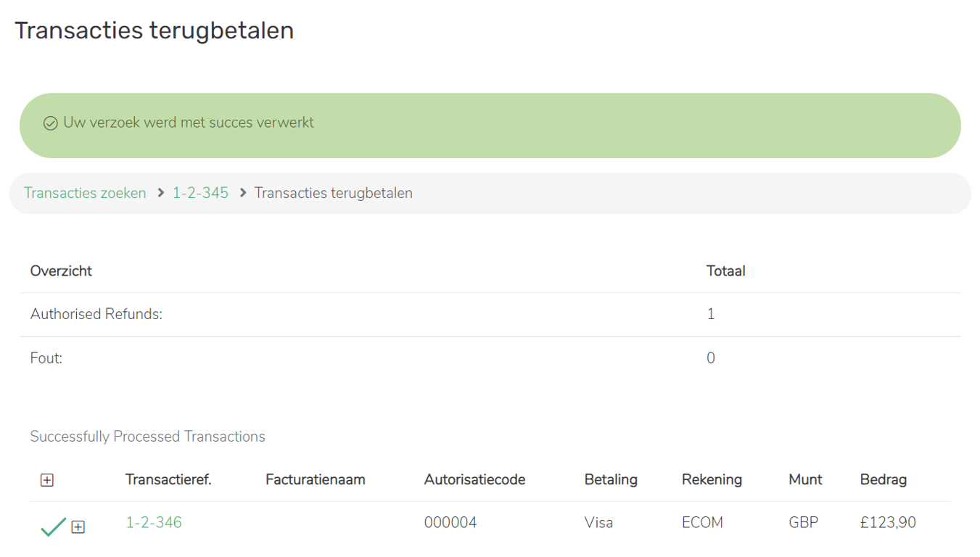Expand all rows via header plus icon
The height and width of the screenshot is (557, 980).
point(47,480)
